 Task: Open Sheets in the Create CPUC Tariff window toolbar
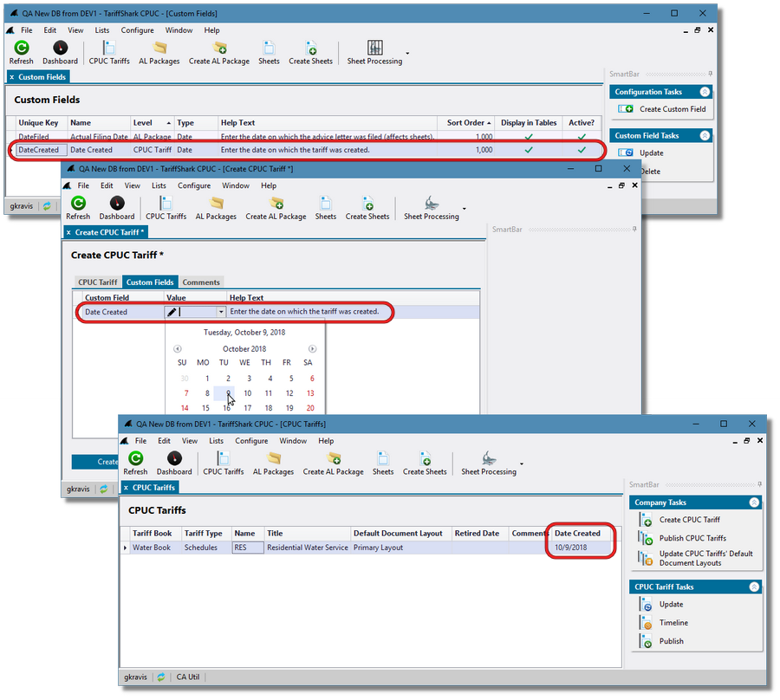point(326,208)
